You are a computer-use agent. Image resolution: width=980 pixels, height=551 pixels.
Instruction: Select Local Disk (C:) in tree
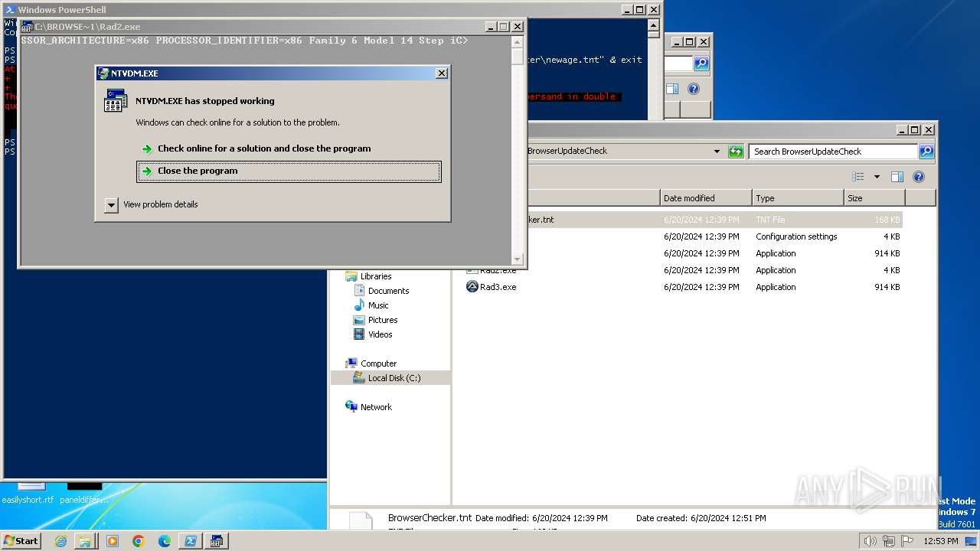tap(394, 378)
